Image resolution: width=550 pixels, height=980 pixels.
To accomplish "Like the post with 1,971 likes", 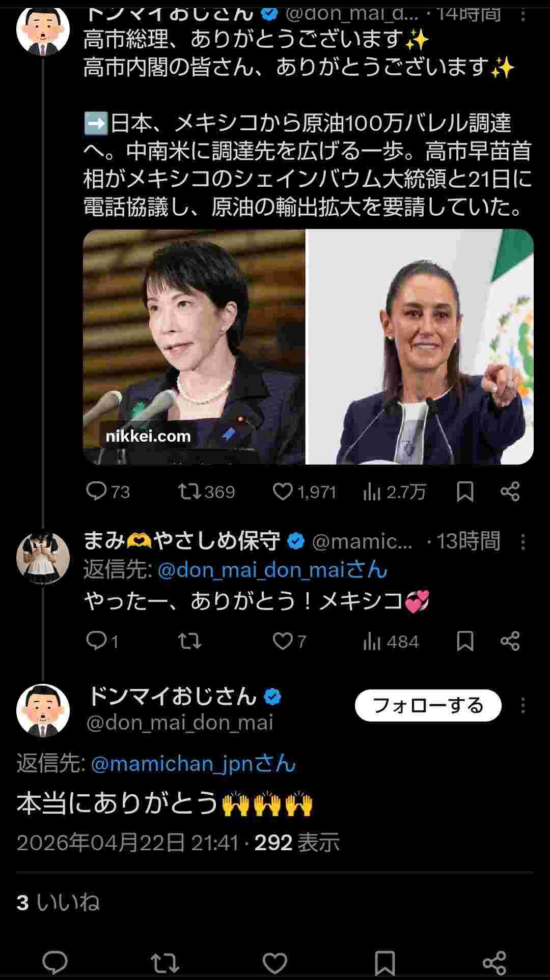I will point(283,491).
